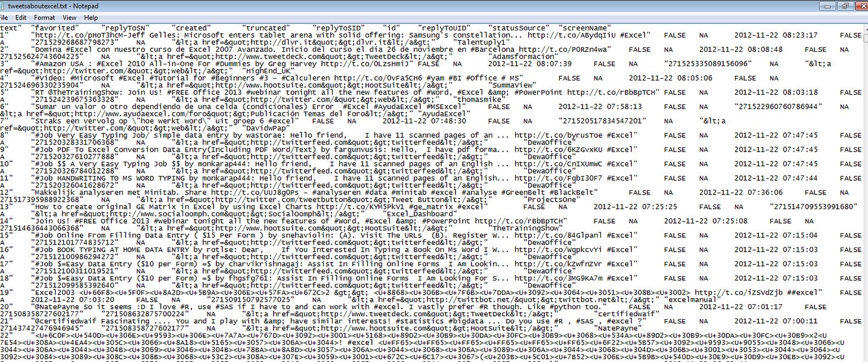868x362 pixels.
Task: Click the "replyToUID" header text
Action: pyautogui.click(x=443, y=28)
